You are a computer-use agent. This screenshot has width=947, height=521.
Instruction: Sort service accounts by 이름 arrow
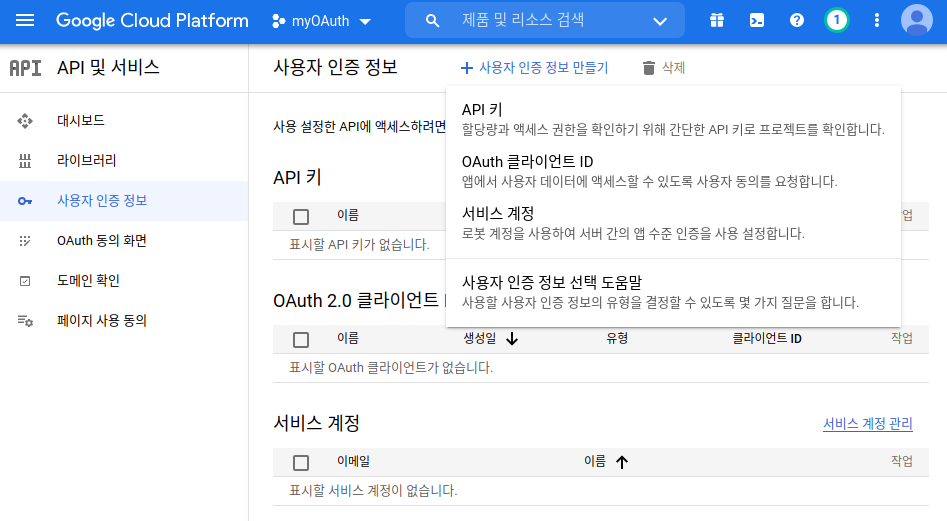pos(622,462)
